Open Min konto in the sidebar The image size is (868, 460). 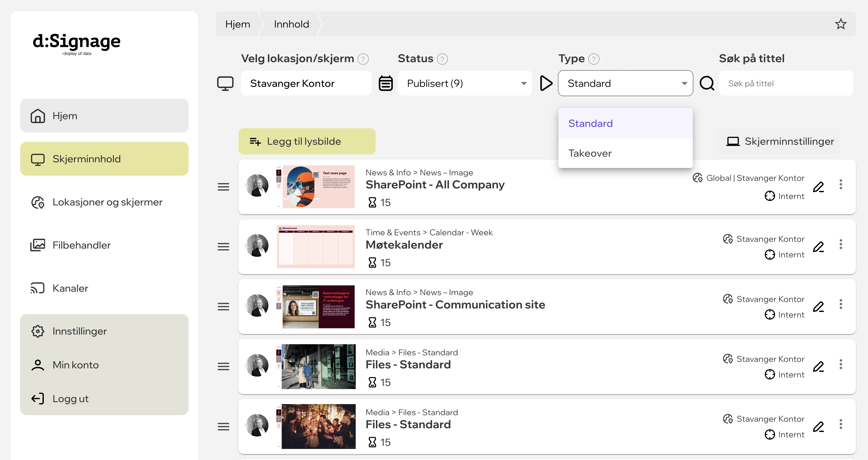[x=104, y=365]
